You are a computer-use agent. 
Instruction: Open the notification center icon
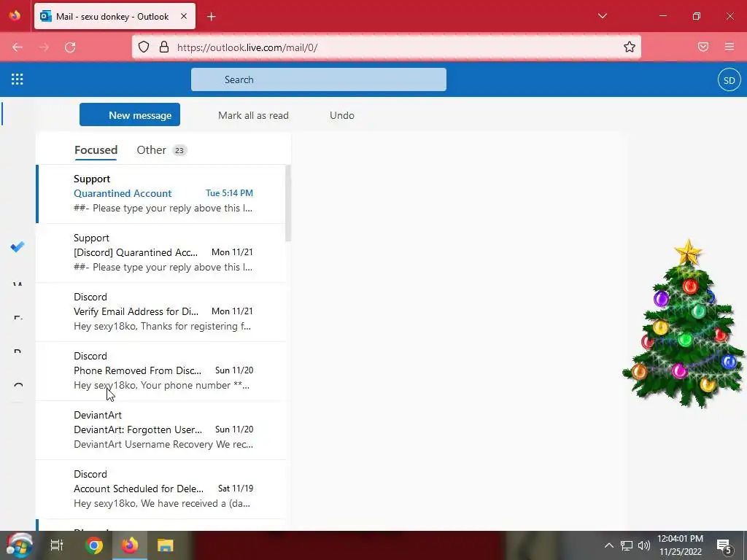click(x=724, y=547)
